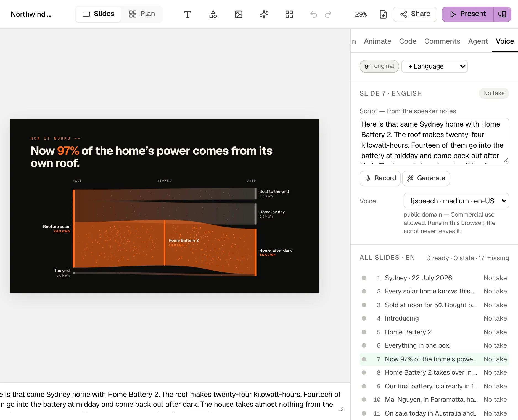Screen dimensions: 518x420
Task: Generate voice from script
Action: click(x=426, y=178)
